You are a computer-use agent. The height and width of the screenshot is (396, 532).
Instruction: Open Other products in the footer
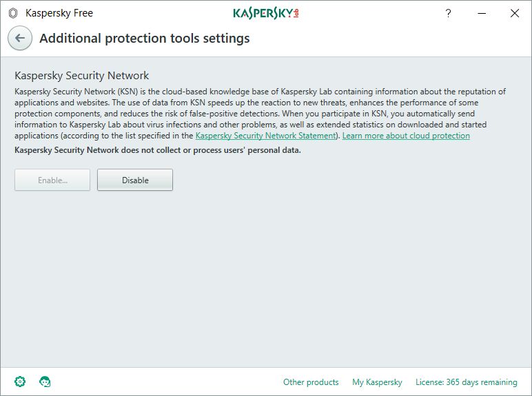point(311,382)
